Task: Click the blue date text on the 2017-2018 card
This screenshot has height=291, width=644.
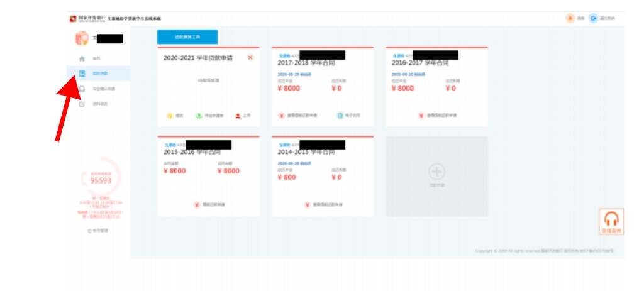Action: click(x=294, y=75)
